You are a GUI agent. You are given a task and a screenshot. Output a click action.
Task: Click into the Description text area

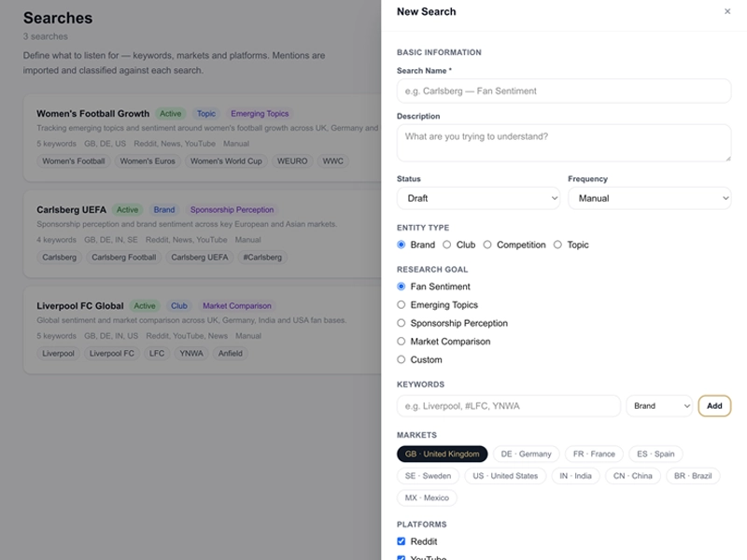tap(564, 143)
